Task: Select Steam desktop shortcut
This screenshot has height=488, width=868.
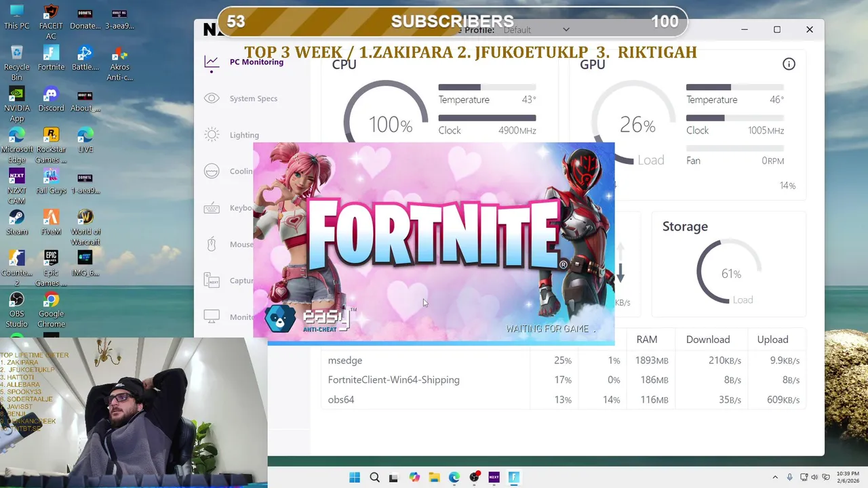Action: [16, 222]
